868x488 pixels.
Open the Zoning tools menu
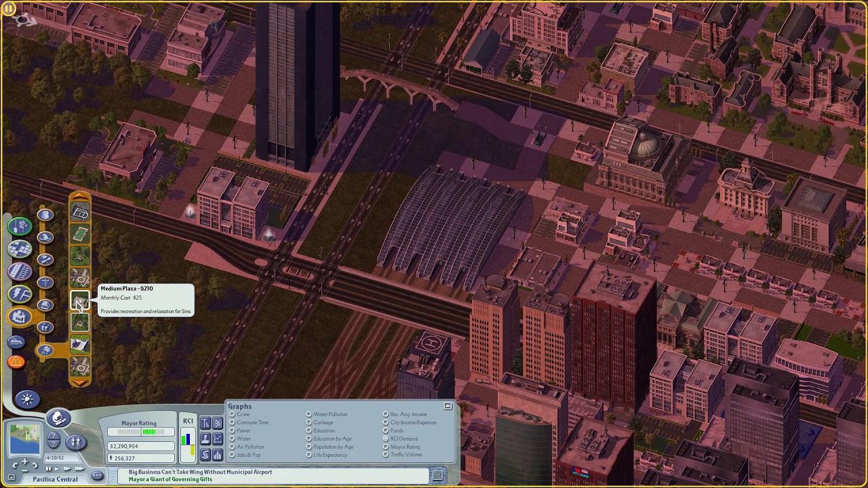point(20,249)
